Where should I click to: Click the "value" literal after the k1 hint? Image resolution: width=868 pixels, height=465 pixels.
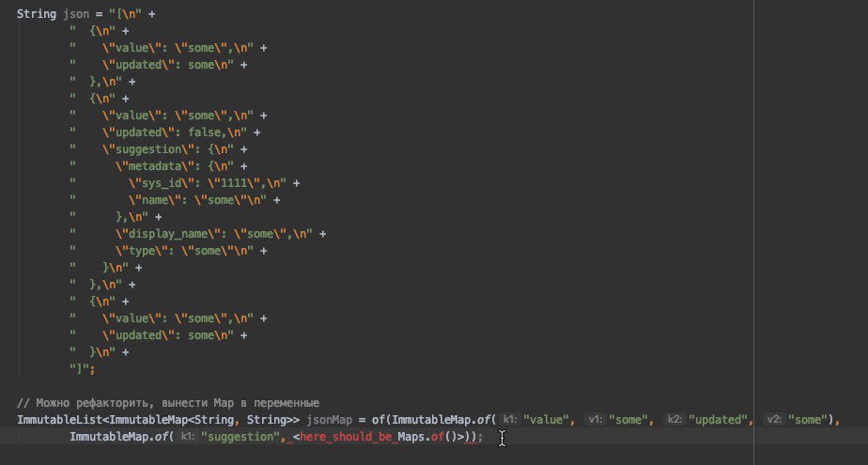pos(546,420)
